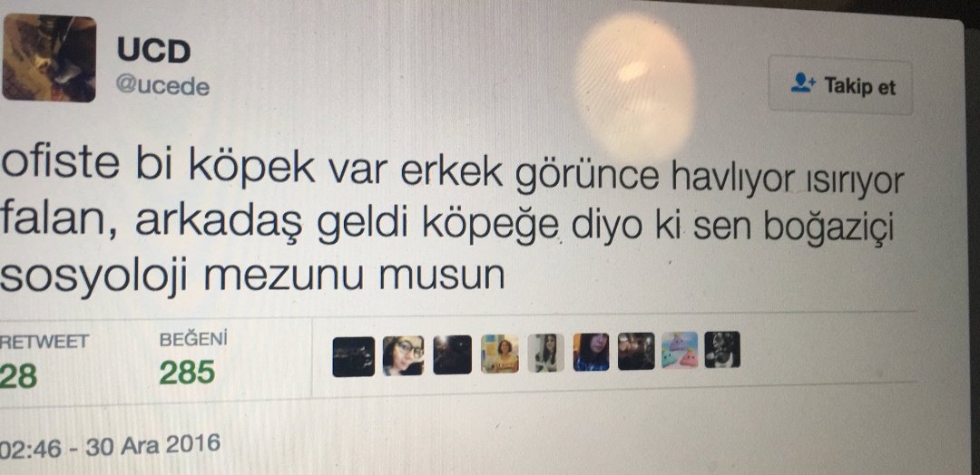The height and width of the screenshot is (475, 980).
Task: Open the black-and-white portrait avatar
Action: 722,350
